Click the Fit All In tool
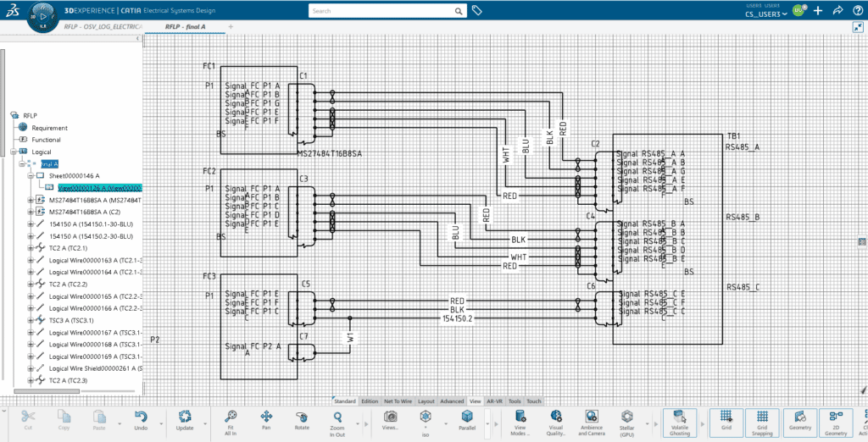 click(x=230, y=417)
